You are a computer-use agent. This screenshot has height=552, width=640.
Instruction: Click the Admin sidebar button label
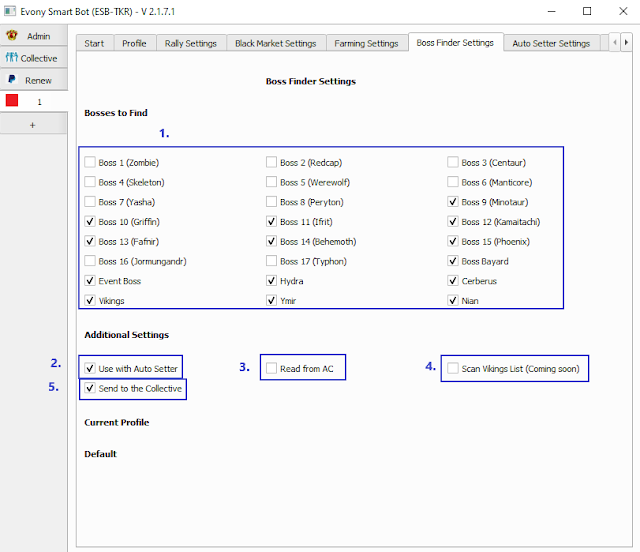pos(39,36)
